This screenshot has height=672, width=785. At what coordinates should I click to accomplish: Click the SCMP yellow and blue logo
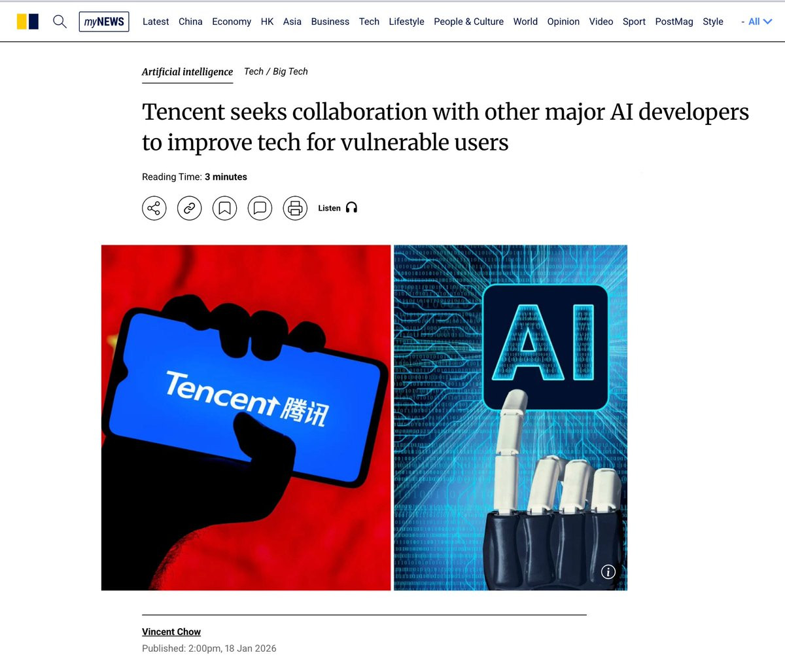tap(27, 22)
